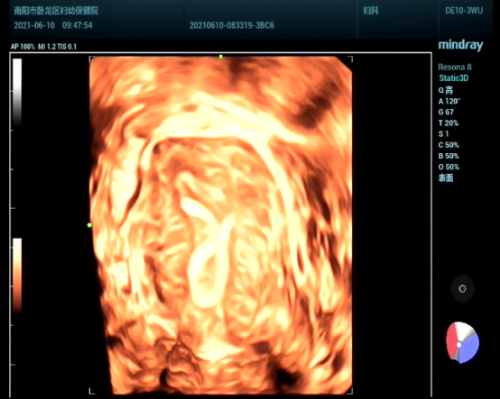
Task: Click the 3D orientation fan indicator
Action: click(462, 342)
